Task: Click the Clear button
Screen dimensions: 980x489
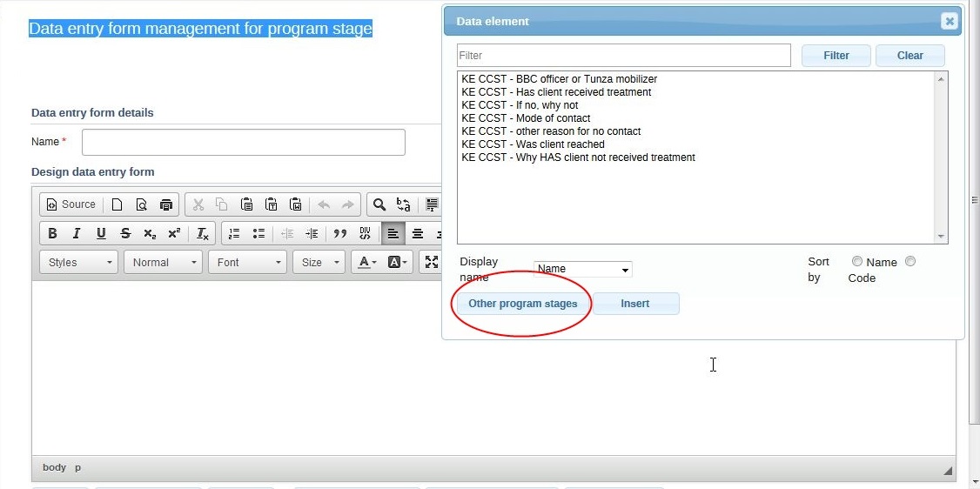Action: [910, 56]
